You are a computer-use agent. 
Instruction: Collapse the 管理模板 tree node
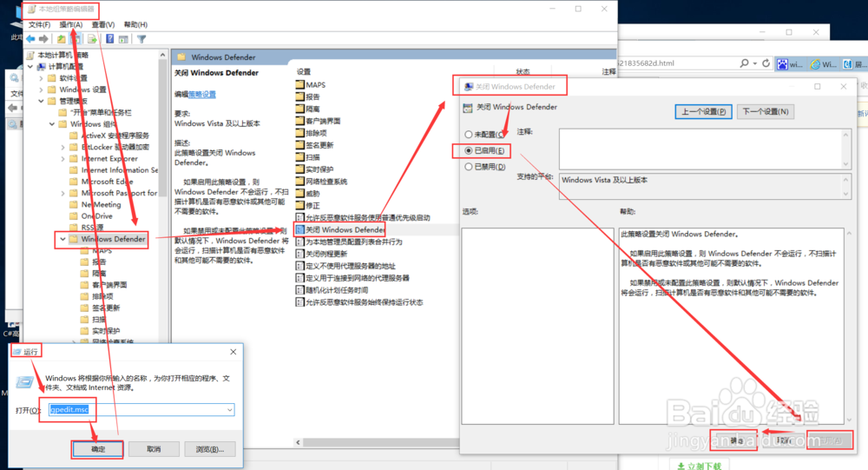(x=41, y=101)
